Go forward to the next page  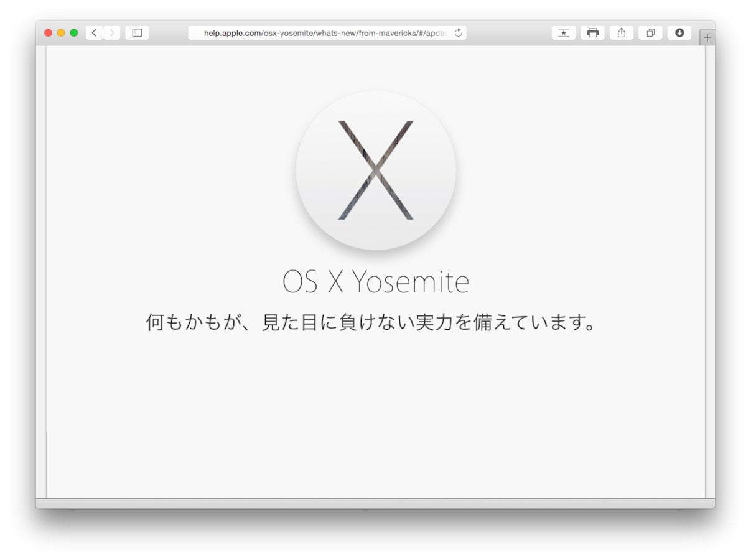(112, 33)
